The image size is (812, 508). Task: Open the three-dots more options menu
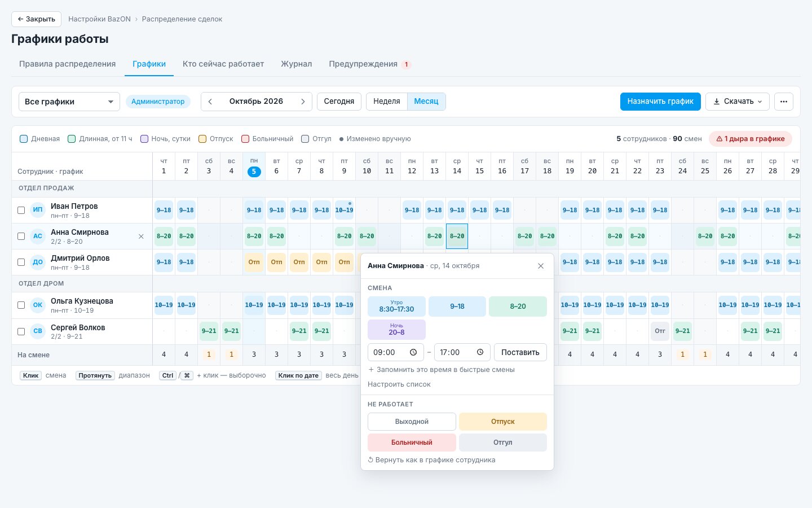click(784, 102)
